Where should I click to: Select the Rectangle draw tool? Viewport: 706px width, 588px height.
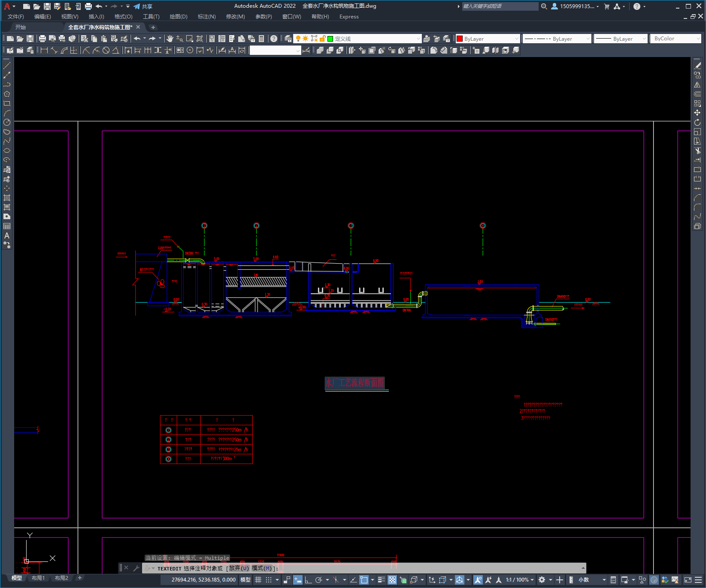7,103
